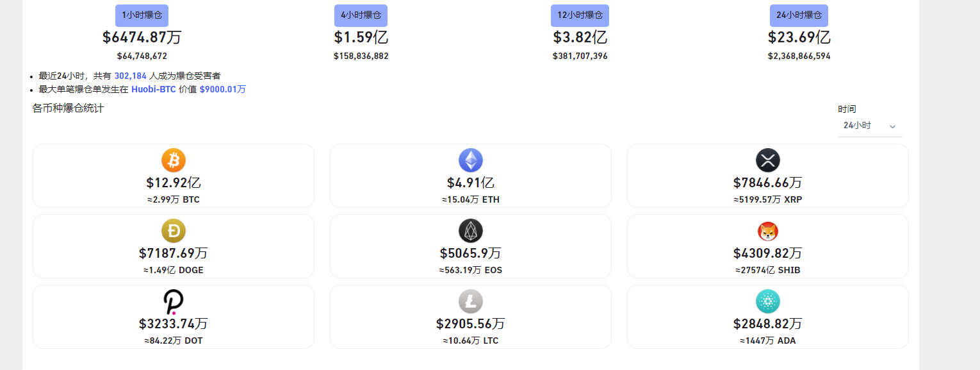Click the EOS coin icon
This screenshot has height=370, width=980.
471,231
